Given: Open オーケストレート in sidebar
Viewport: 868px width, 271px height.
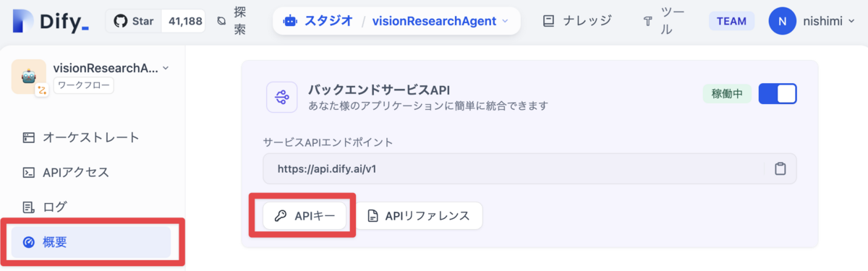Looking at the screenshot, I should click(90, 137).
